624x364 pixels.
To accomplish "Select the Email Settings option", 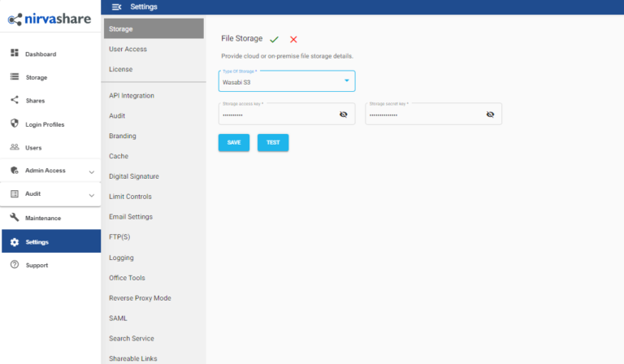I will pos(131,217).
